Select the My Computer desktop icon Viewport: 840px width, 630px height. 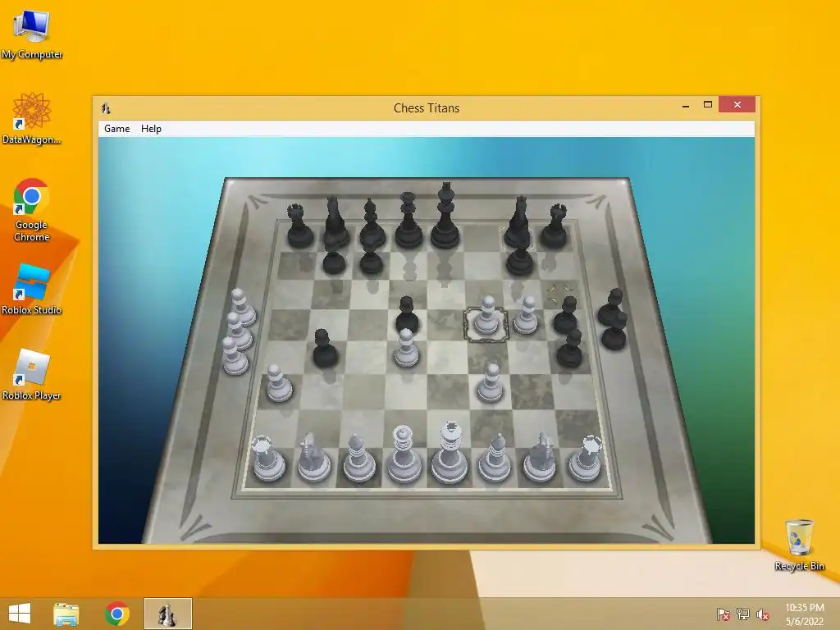(32, 34)
